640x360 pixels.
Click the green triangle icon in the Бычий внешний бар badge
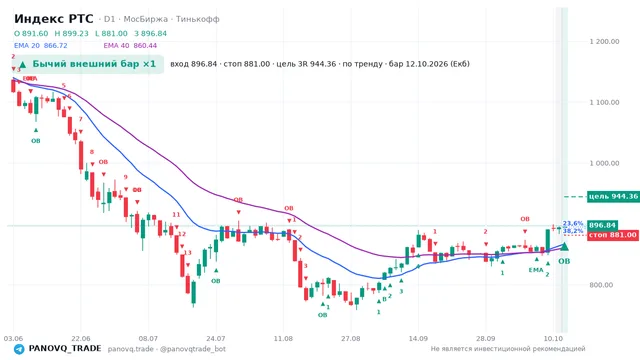23,64
